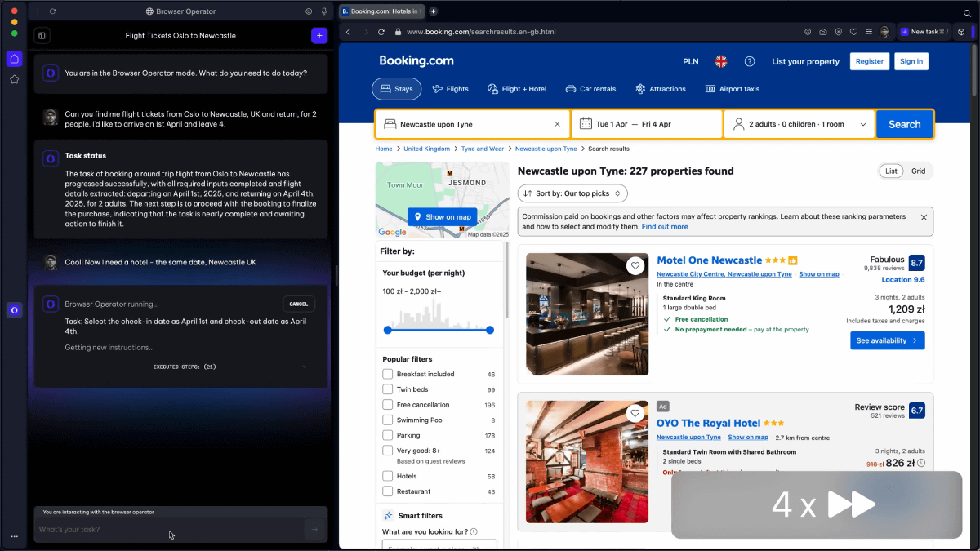Open the ad blocker shield icon

839,32
